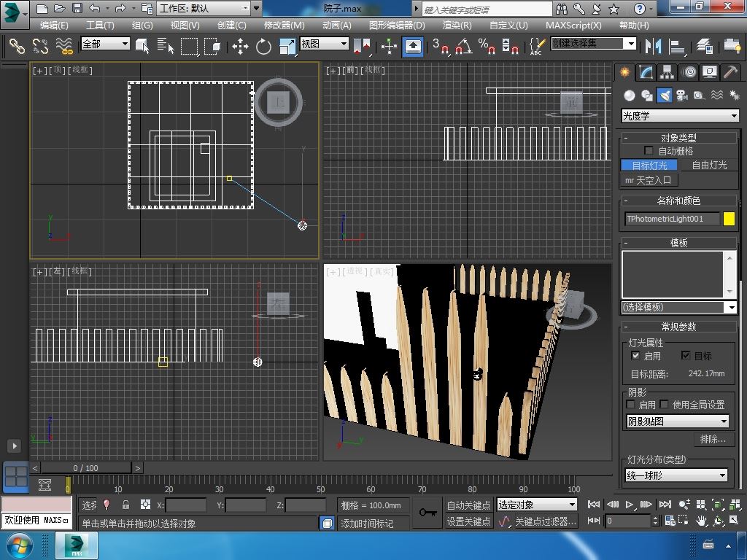The image size is (747, 560).
Task: Click the Select and Link chain icon
Action: [x=17, y=47]
